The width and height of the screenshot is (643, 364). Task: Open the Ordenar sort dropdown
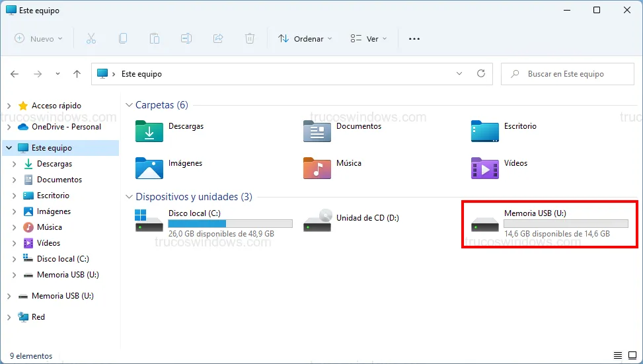pyautogui.click(x=305, y=39)
